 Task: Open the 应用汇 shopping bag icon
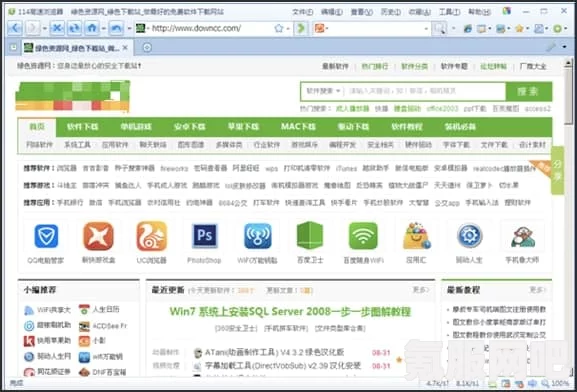[x=416, y=236]
